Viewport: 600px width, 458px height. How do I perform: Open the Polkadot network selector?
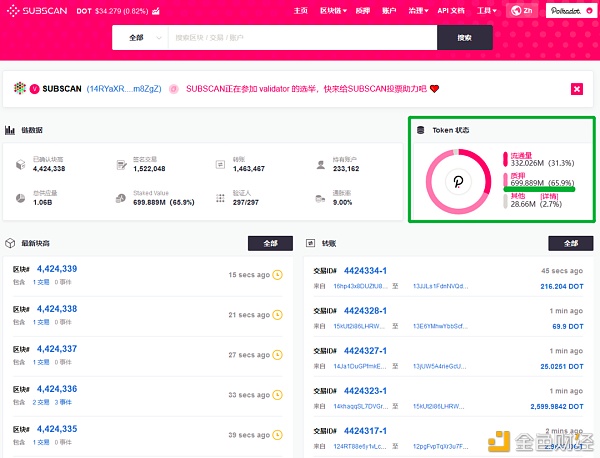pos(571,11)
